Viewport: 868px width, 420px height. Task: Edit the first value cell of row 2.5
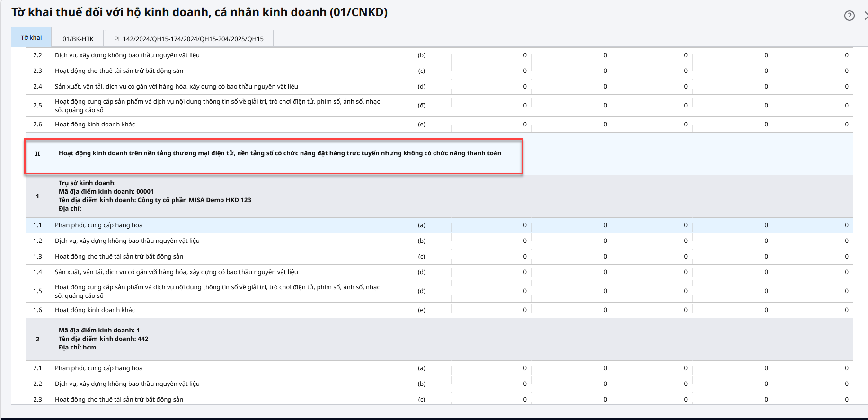(x=491, y=106)
